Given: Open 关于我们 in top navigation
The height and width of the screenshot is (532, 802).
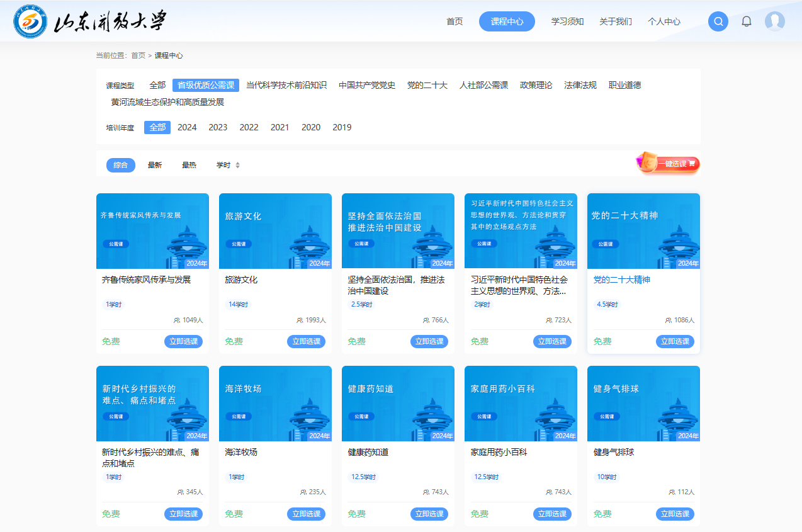Looking at the screenshot, I should pyautogui.click(x=616, y=21).
